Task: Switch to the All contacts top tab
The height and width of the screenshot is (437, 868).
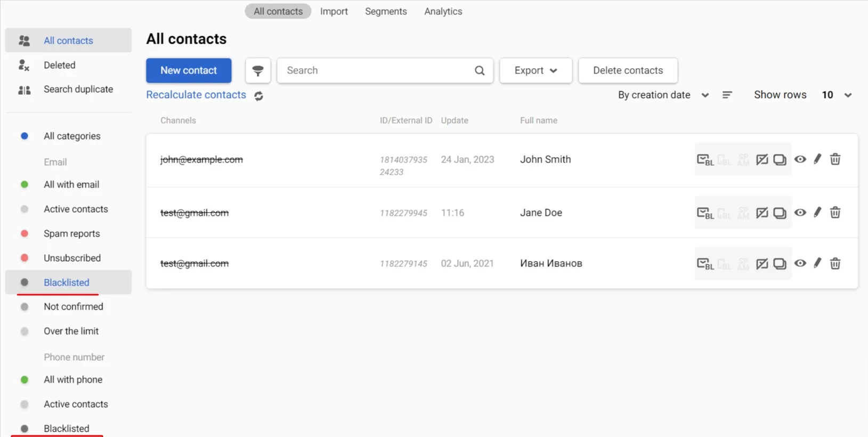Action: pos(278,11)
